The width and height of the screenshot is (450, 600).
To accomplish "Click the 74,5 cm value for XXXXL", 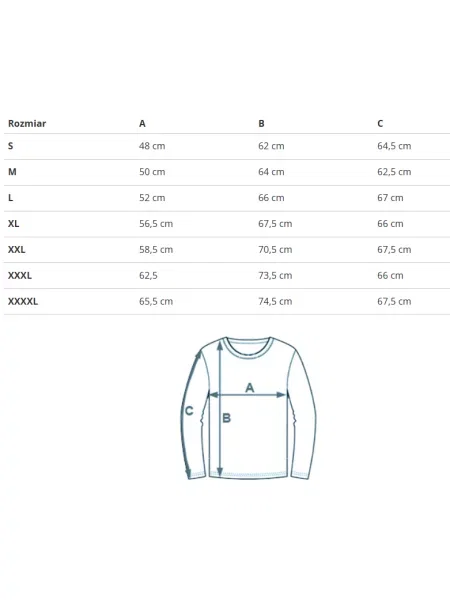I will point(275,301).
